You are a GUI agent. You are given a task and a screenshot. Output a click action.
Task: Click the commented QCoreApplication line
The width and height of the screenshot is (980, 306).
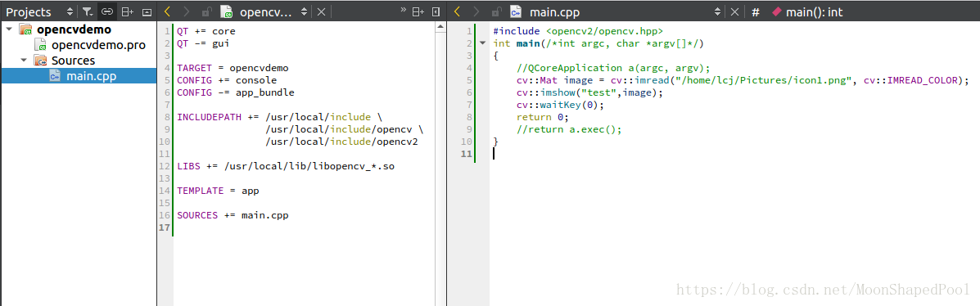613,68
